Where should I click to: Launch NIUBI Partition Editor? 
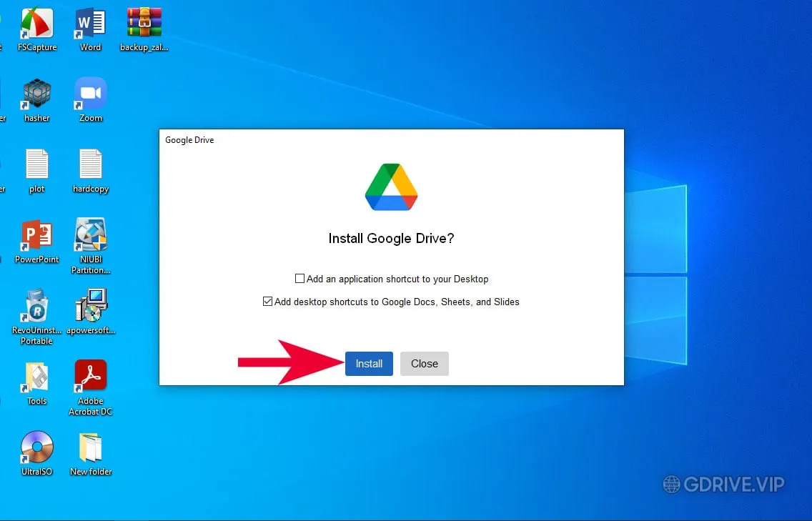(x=90, y=236)
